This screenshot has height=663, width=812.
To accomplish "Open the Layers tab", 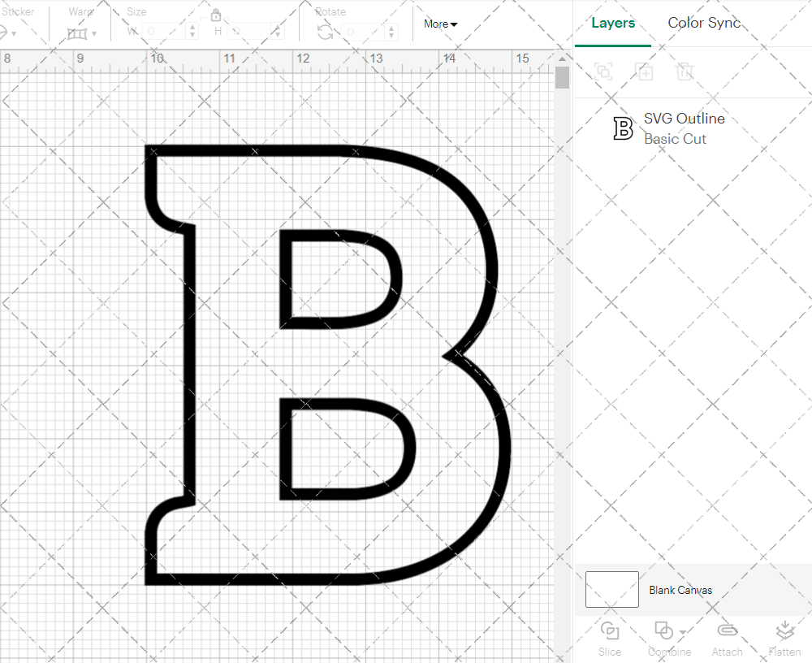I will tap(613, 23).
